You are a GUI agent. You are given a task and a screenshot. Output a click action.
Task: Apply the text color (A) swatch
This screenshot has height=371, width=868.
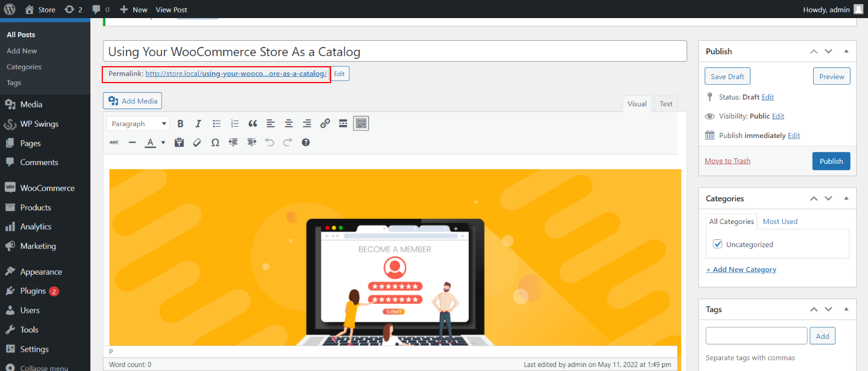(x=150, y=143)
